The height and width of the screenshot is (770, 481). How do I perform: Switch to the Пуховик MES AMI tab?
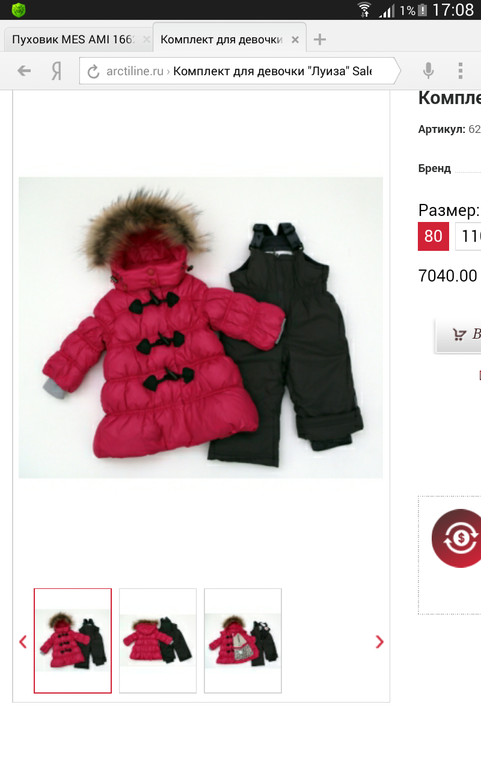point(72,40)
